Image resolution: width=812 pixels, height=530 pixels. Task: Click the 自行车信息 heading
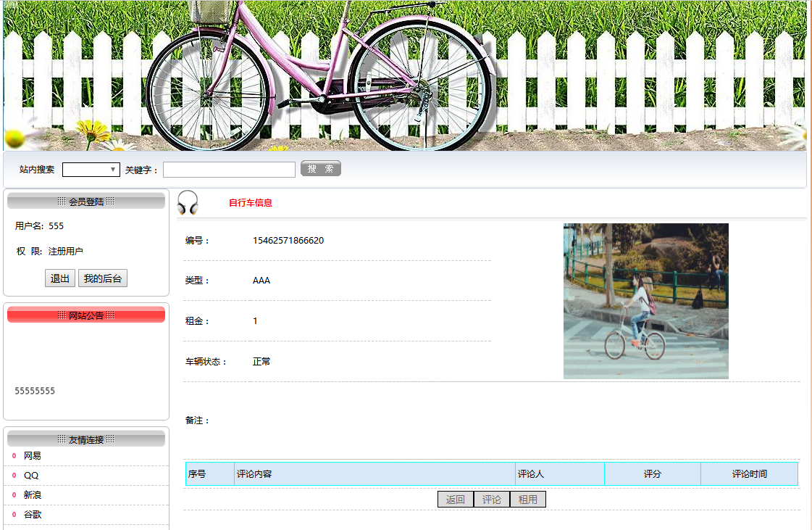pos(251,203)
